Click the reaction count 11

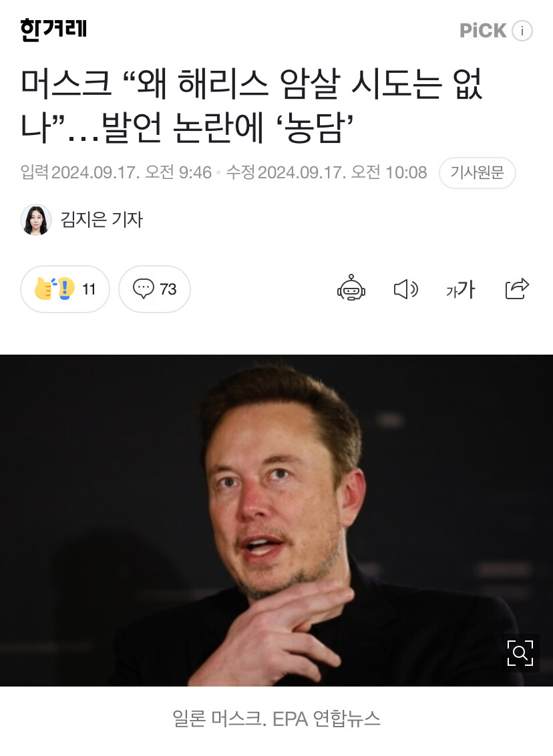(x=89, y=289)
